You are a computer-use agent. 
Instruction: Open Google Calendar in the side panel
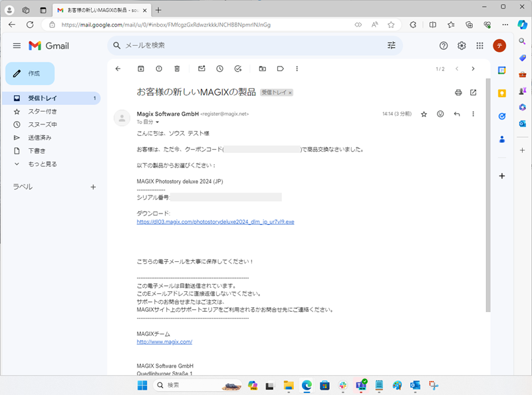click(502, 70)
